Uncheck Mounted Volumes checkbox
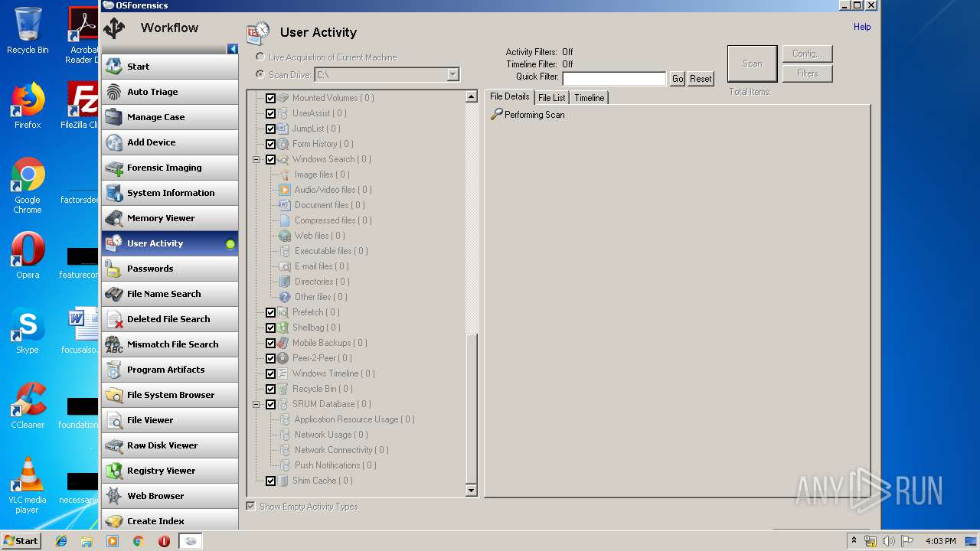The width and height of the screenshot is (980, 551). (270, 98)
